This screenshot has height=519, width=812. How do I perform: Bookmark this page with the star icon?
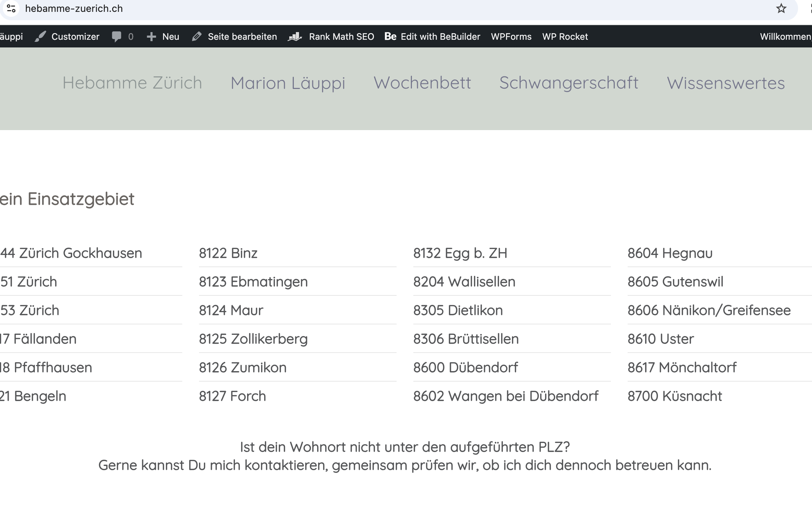[x=781, y=8]
